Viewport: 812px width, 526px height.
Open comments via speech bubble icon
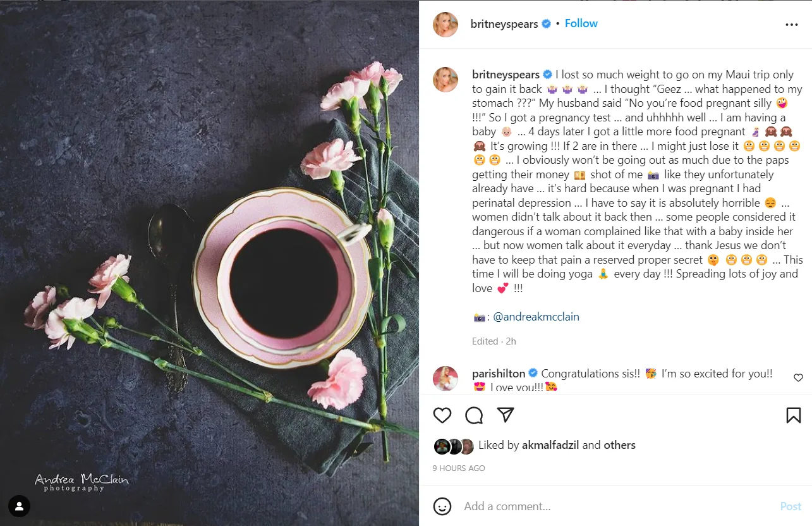pos(474,415)
